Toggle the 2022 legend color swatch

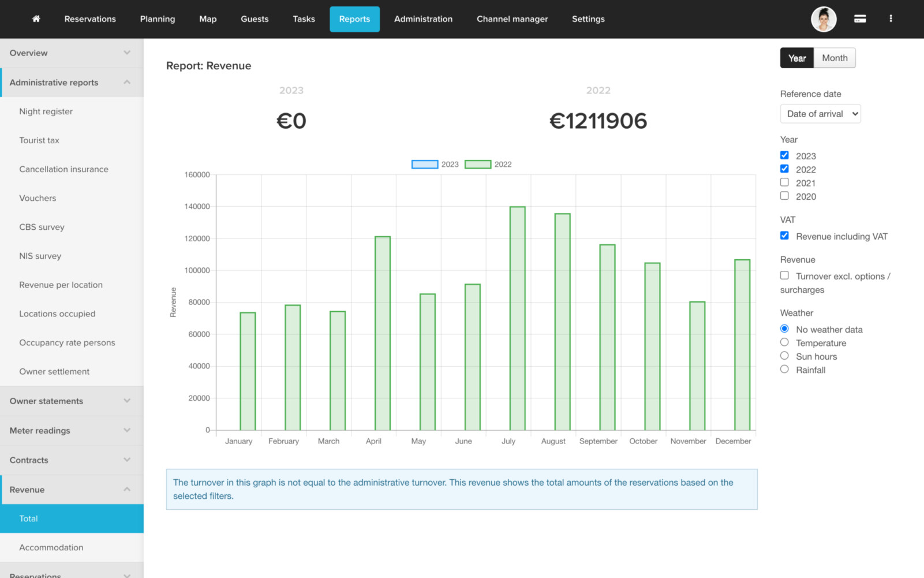[477, 165]
